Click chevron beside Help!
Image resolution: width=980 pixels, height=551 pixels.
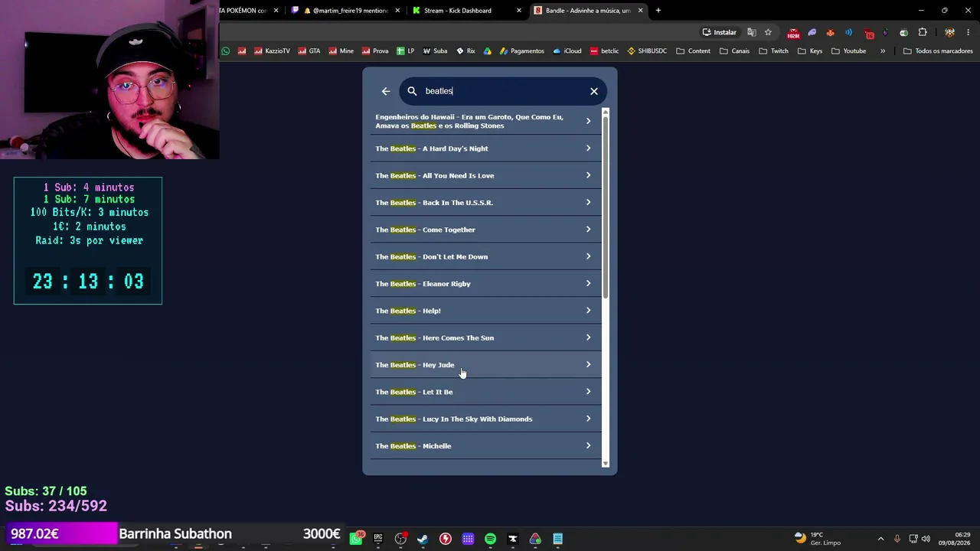coord(588,311)
